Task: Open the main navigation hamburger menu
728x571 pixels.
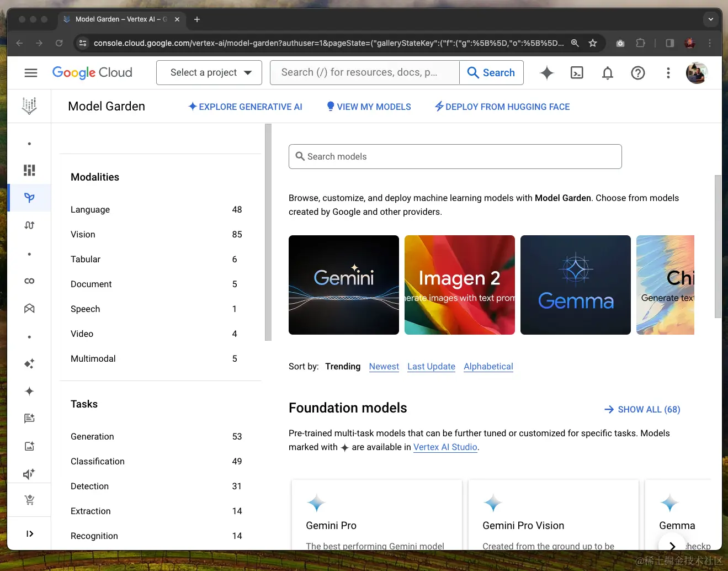Action: (x=31, y=72)
